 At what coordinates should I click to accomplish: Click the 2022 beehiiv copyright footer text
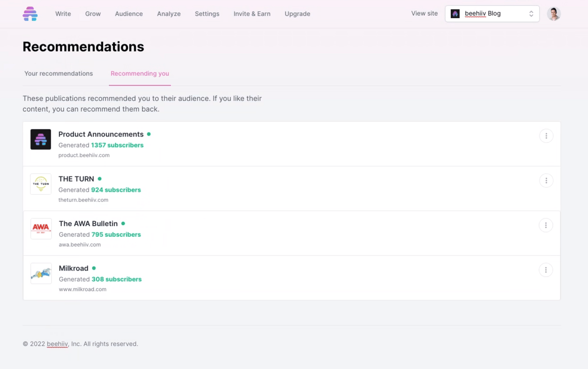[x=80, y=344]
